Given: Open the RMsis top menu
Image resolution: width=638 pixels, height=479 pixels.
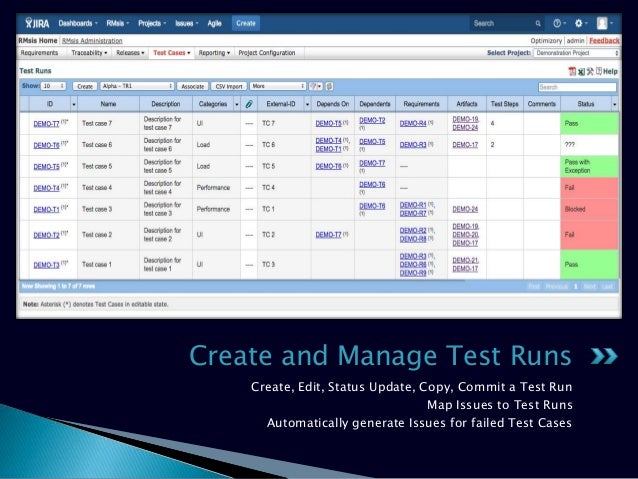Looking at the screenshot, I should point(118,23).
